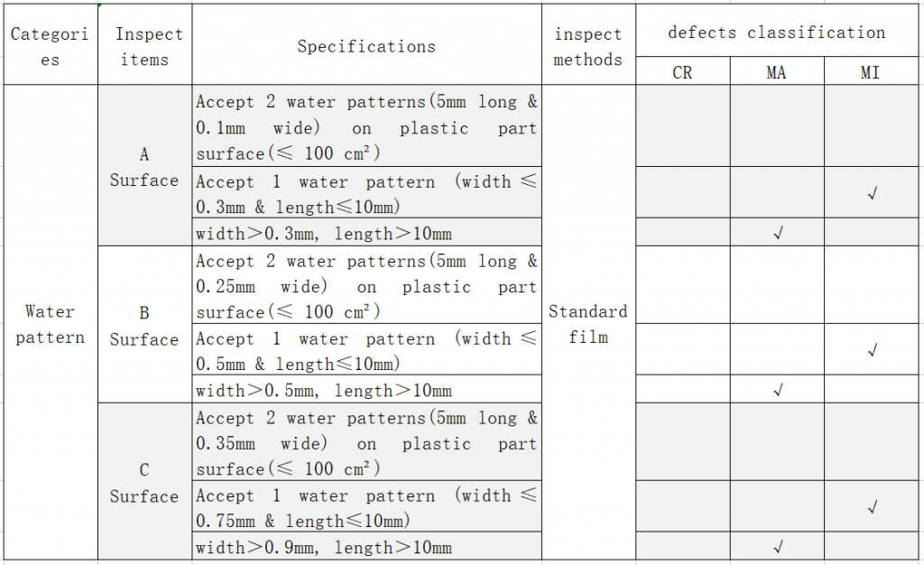This screenshot has height=565, width=924.
Task: Select the defects classification merged header
Action: coord(777,31)
